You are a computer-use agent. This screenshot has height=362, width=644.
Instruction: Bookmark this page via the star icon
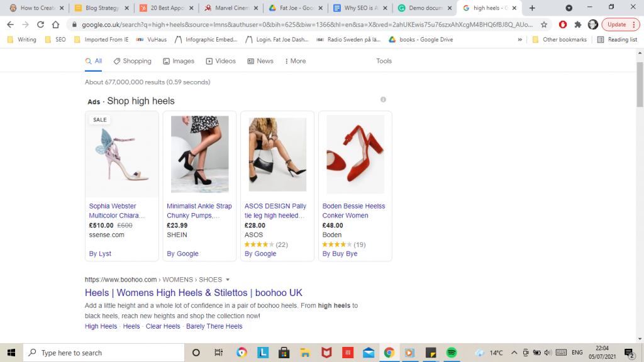543,24
